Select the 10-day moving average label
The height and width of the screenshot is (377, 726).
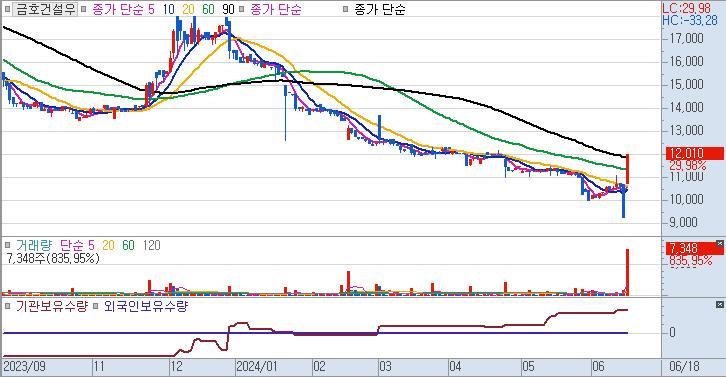(x=169, y=9)
